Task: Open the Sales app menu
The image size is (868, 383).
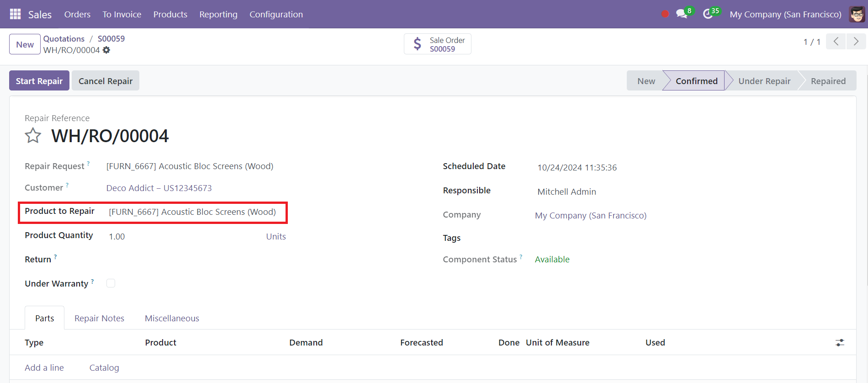Action: [x=40, y=14]
